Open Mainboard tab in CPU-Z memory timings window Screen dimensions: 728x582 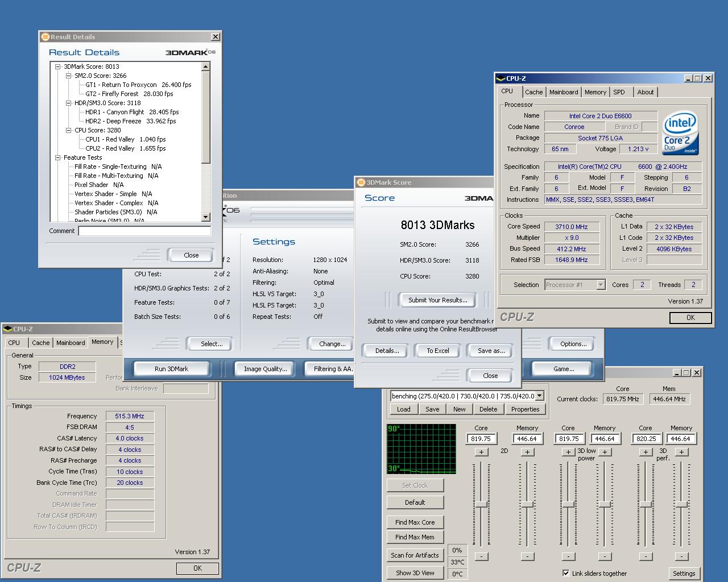pos(71,343)
